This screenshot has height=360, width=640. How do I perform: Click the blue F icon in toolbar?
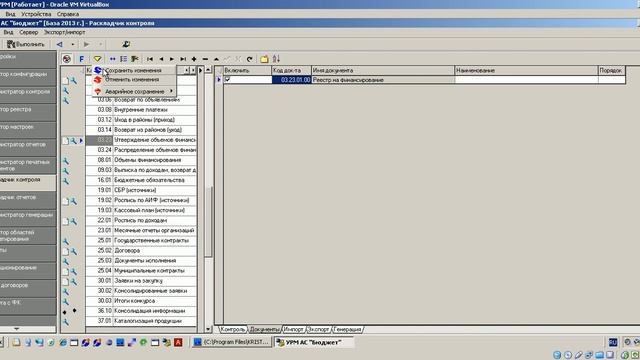(81, 59)
